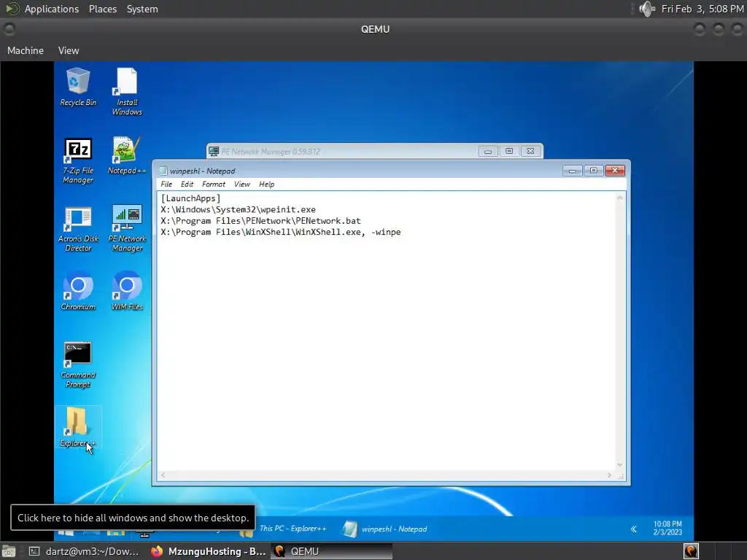Screen dimensions: 747x560
Task: Click Notepad vertical scrollbar up arrow
Action: (x=620, y=198)
